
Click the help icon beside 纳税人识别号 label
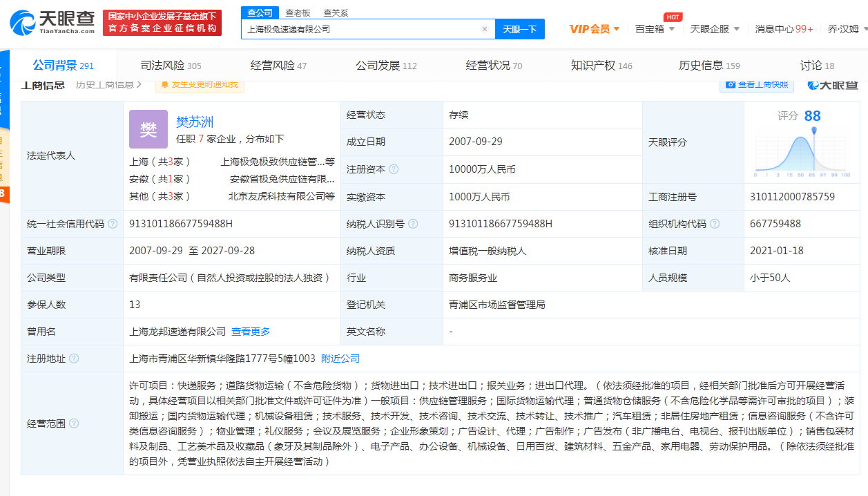point(413,224)
